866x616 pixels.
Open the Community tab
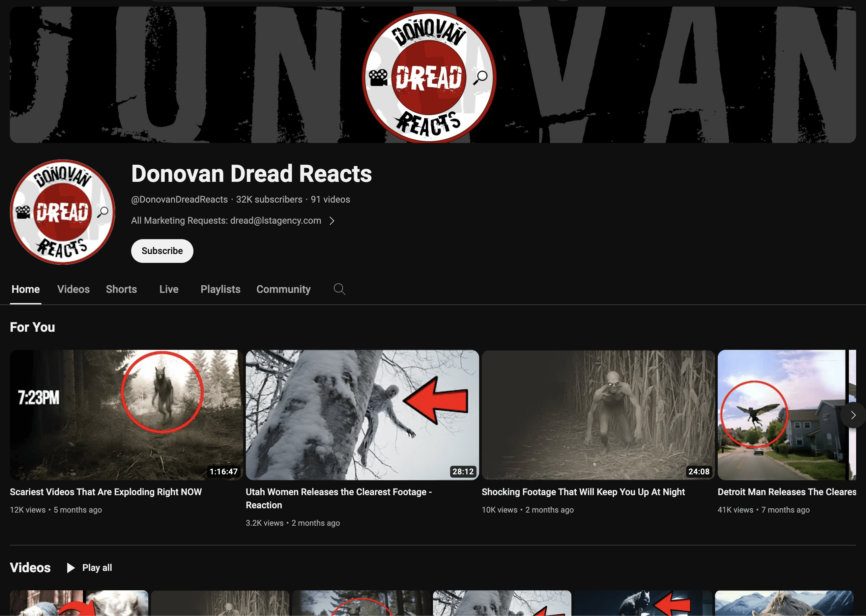[x=283, y=289]
